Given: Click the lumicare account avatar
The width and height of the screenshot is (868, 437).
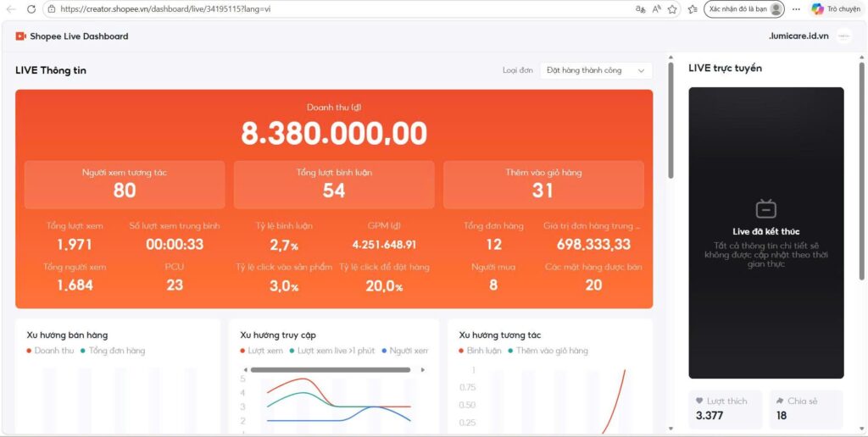Looking at the screenshot, I should [844, 36].
